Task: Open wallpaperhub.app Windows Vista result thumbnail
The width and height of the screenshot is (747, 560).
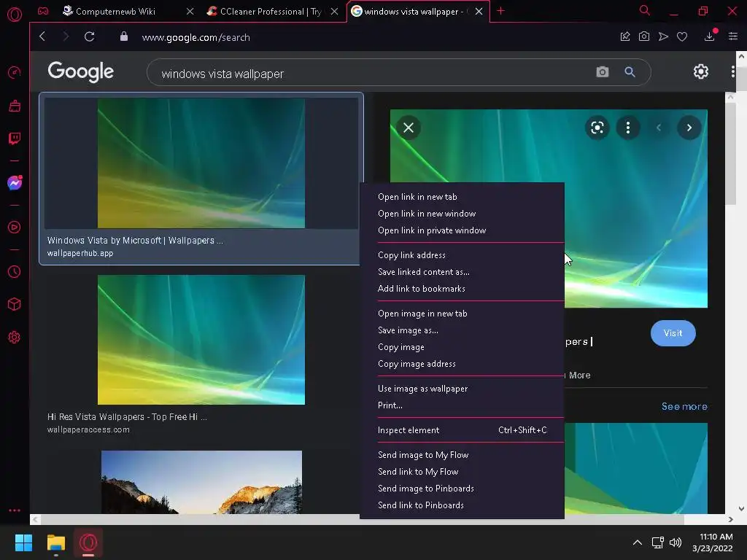Action: pos(201,163)
